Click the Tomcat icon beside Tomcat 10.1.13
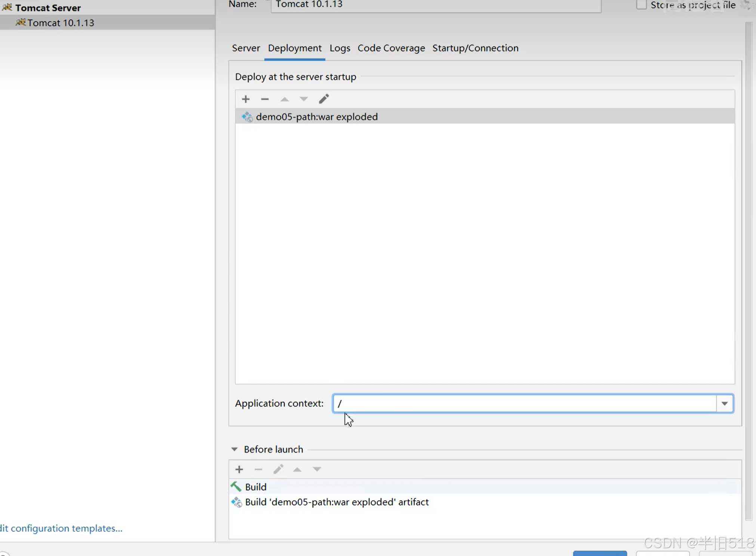This screenshot has height=556, width=756. tap(21, 22)
